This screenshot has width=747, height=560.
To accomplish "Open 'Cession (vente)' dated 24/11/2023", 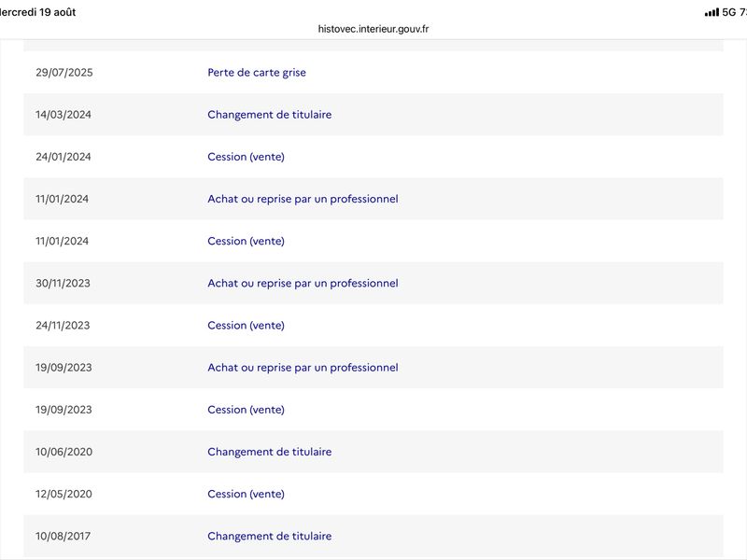I will tap(246, 325).
